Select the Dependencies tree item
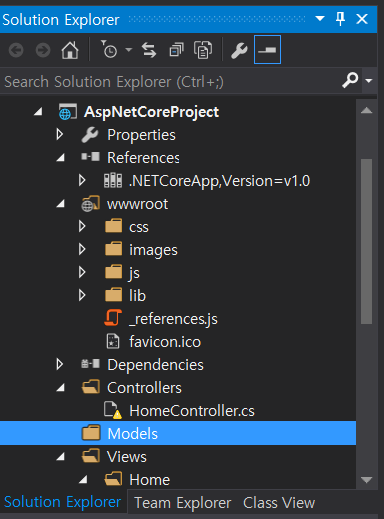Viewport: 384px width, 519px height. (x=155, y=365)
